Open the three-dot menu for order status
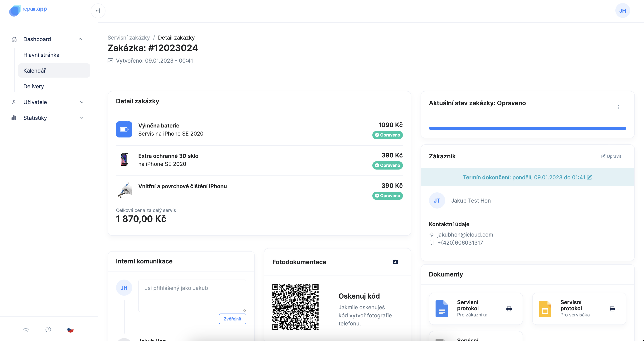The height and width of the screenshot is (341, 644). [x=619, y=107]
